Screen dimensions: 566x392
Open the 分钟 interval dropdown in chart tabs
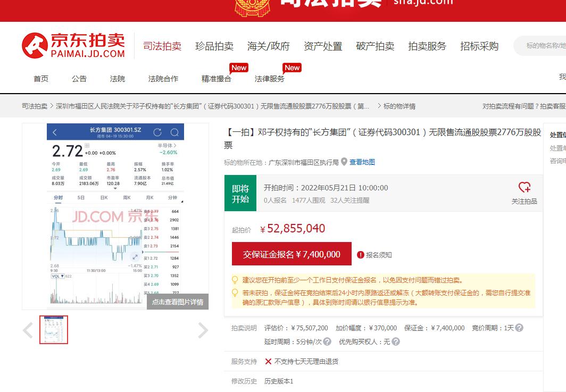point(173,197)
